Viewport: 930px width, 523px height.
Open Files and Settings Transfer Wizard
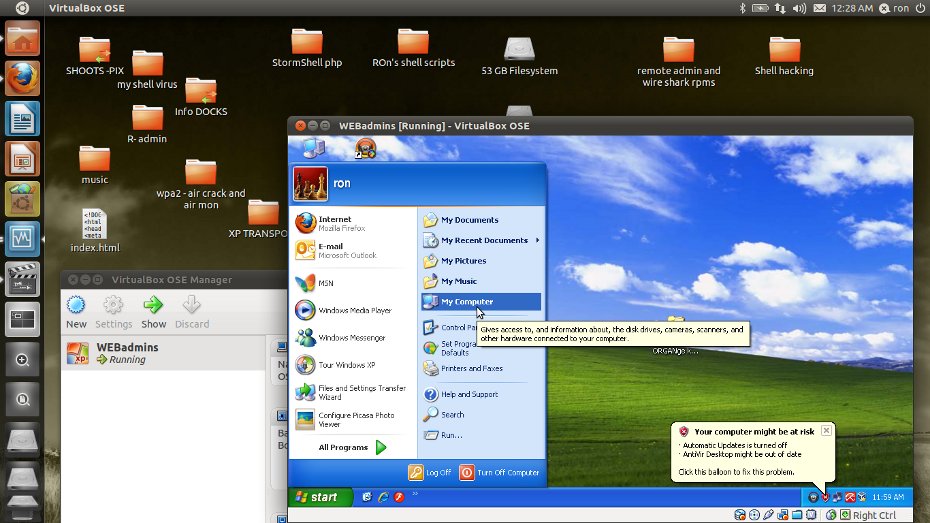coord(353,392)
